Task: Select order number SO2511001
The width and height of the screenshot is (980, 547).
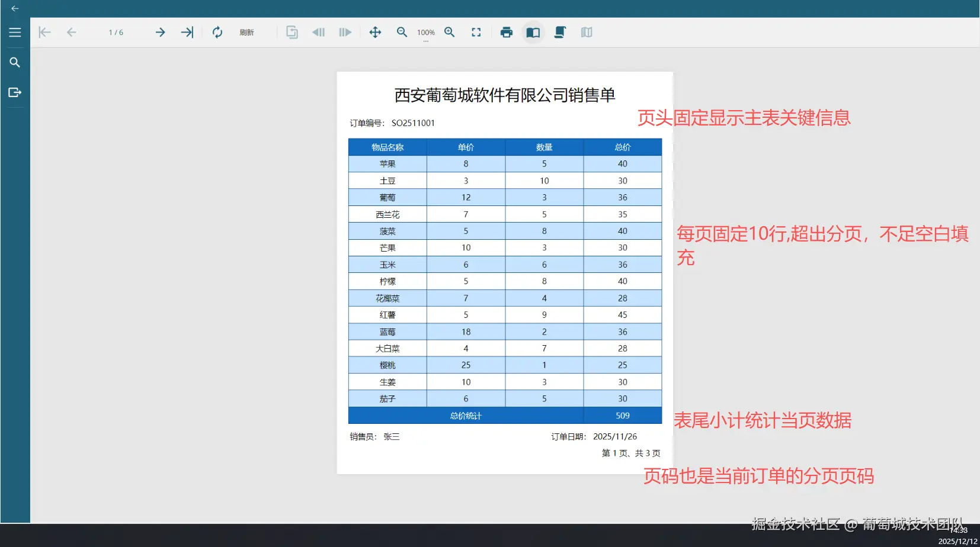Action: (x=413, y=123)
